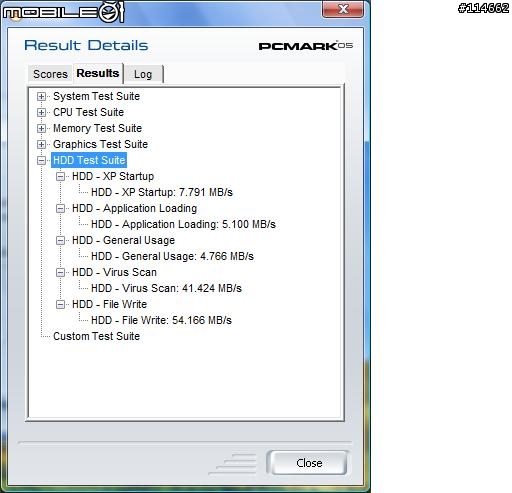Select the HDD - File Write parent row
512x493 pixels.
(x=109, y=304)
